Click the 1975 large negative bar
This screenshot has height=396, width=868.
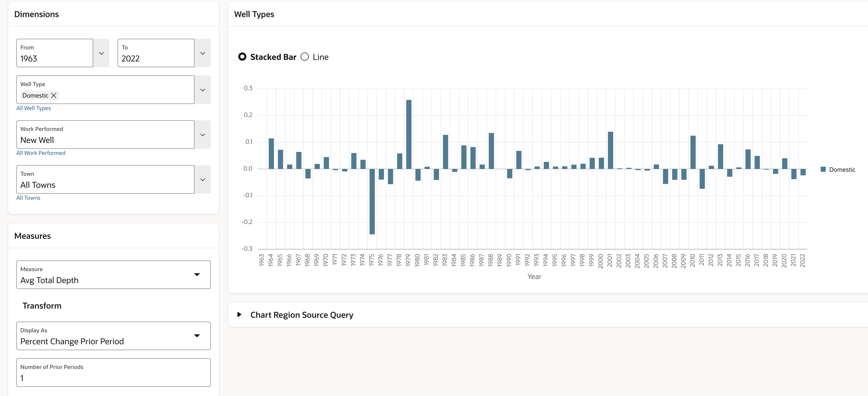[x=372, y=201]
